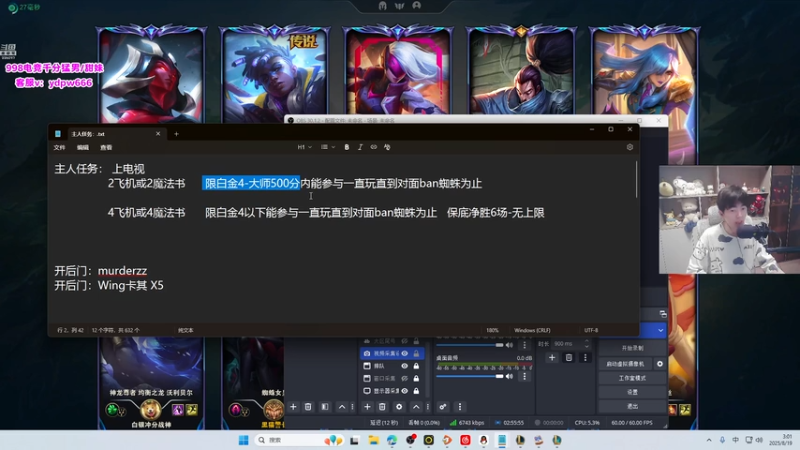Open the 桌面音频 channel options menu
The height and width of the screenshot is (450, 800).
(524, 377)
